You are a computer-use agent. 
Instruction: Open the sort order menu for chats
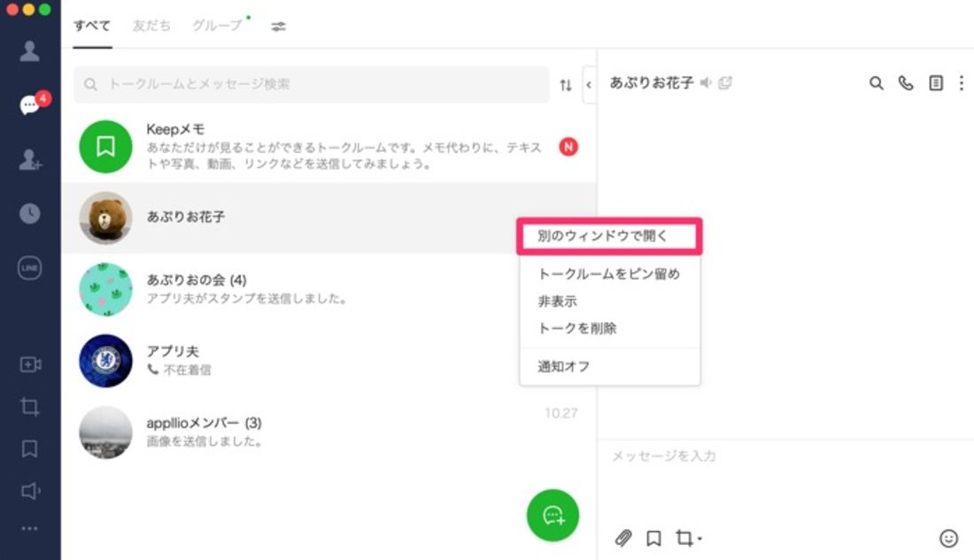(x=566, y=85)
